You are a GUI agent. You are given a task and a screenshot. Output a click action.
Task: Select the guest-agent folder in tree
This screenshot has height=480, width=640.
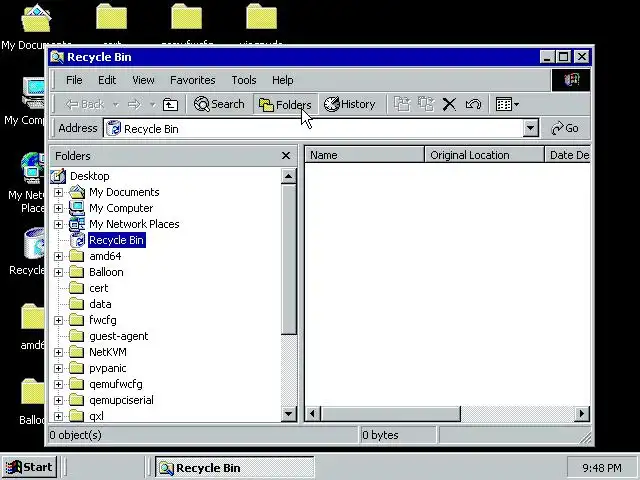119,336
